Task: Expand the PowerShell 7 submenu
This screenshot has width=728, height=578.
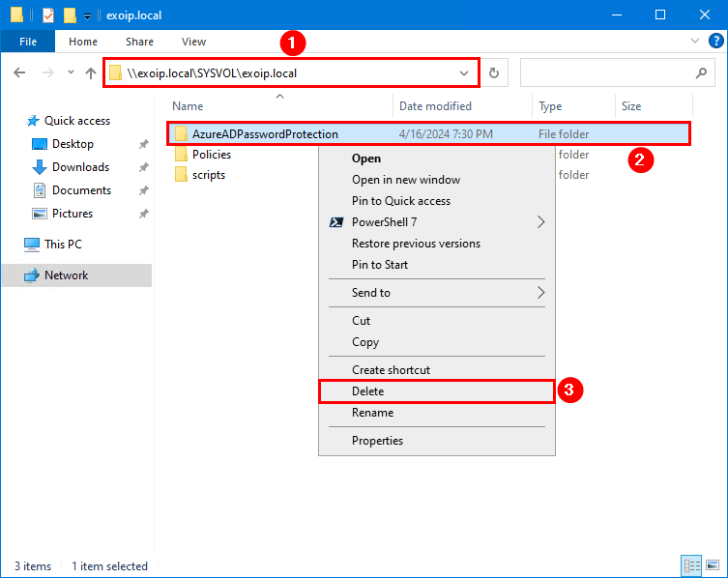Action: [540, 222]
